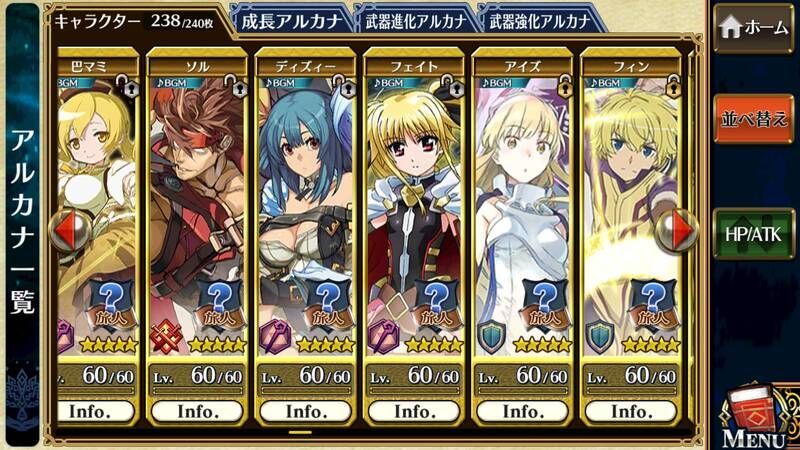Click the page indicator bar below cards
This screenshot has height=450, width=800.
pyautogui.click(x=301, y=433)
